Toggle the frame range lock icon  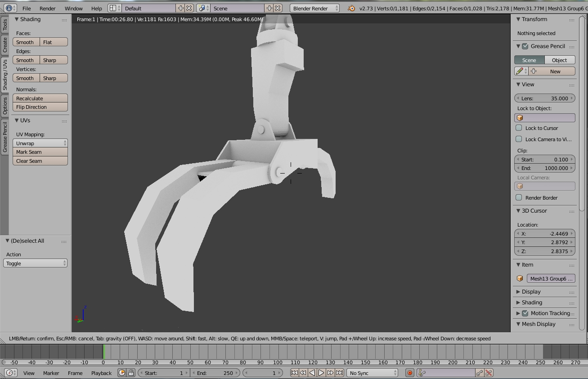click(x=131, y=373)
